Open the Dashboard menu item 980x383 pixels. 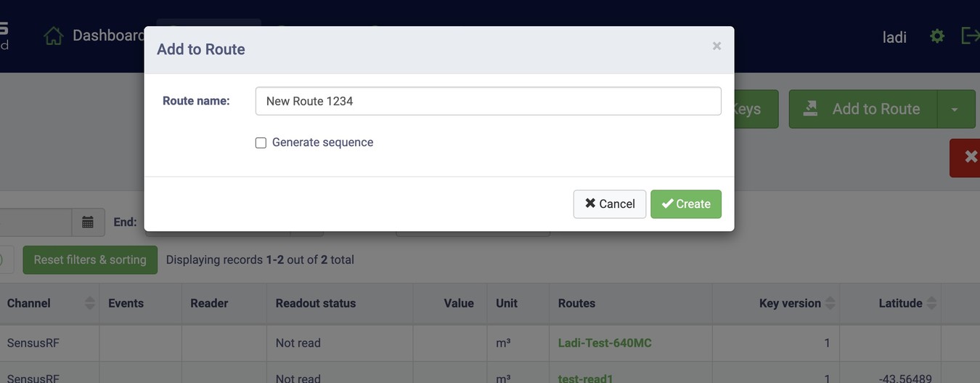coord(109,36)
